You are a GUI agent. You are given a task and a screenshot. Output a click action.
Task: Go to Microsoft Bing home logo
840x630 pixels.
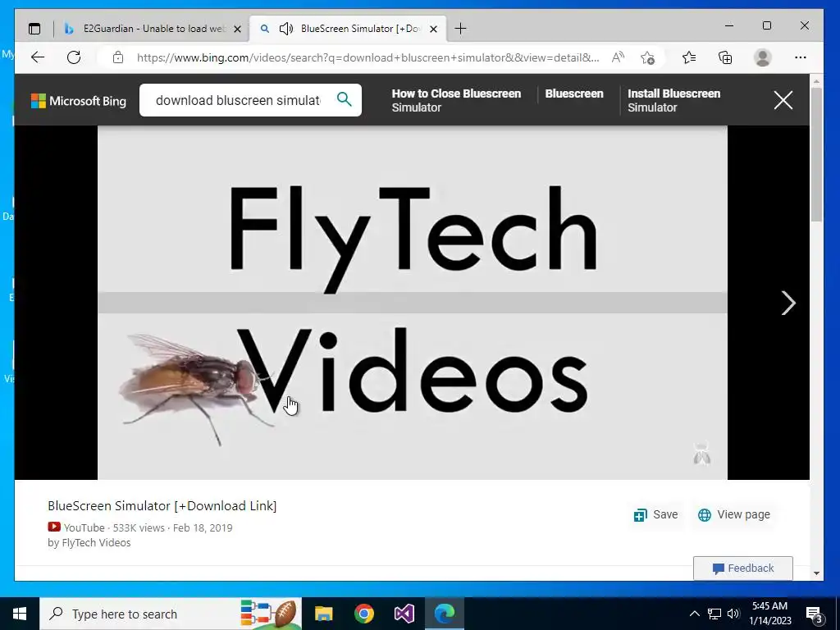coord(79,101)
